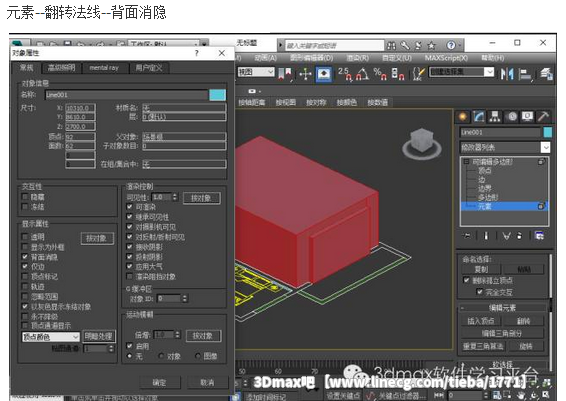566x401 pixels.
Task: Open the MAXScript(X) menu
Action: point(446,58)
